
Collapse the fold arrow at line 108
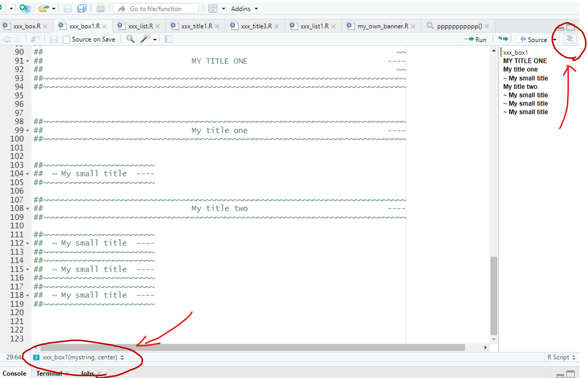[x=28, y=209]
